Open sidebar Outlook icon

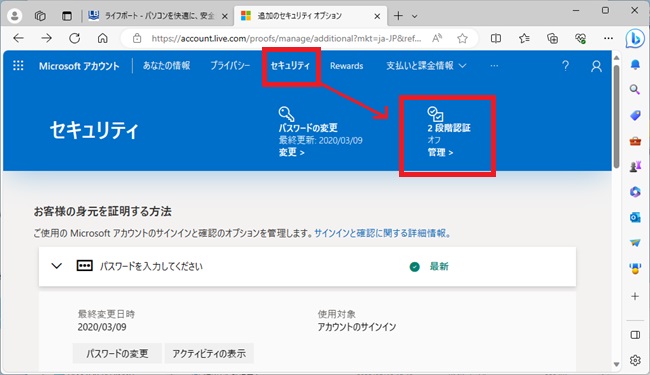[x=635, y=218]
